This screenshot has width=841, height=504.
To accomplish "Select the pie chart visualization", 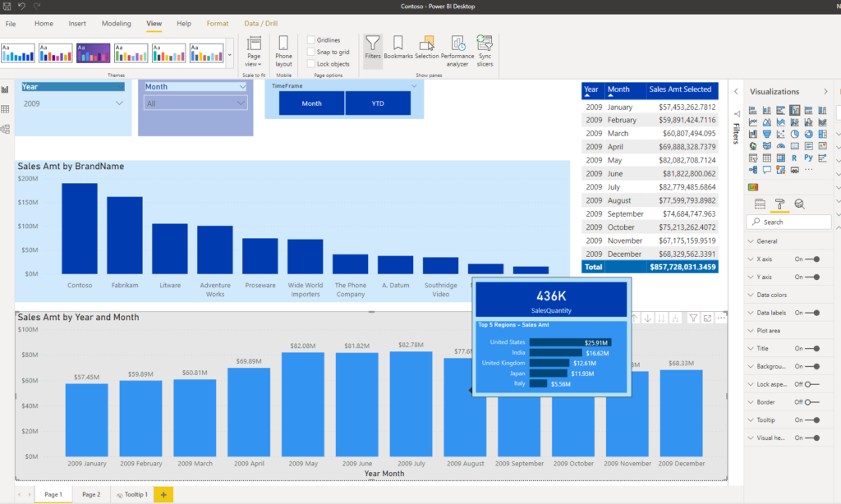I will pos(794,134).
